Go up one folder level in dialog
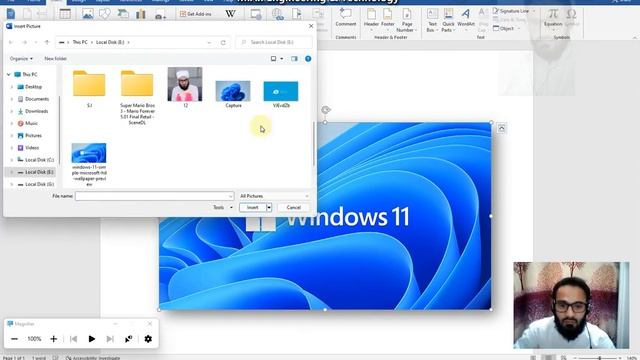This screenshot has height=360, width=640. (47, 42)
